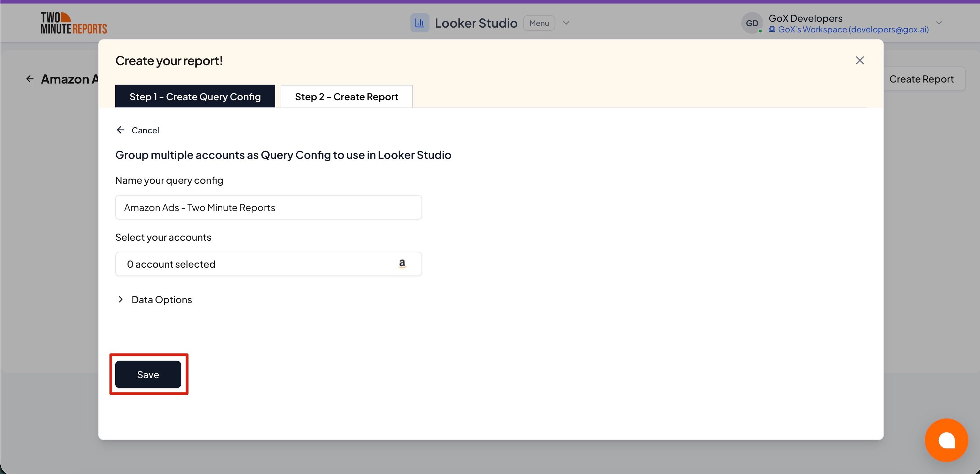This screenshot has height=474, width=980.
Task: Open the account selection dropdown showing 0 selected
Action: click(x=268, y=264)
